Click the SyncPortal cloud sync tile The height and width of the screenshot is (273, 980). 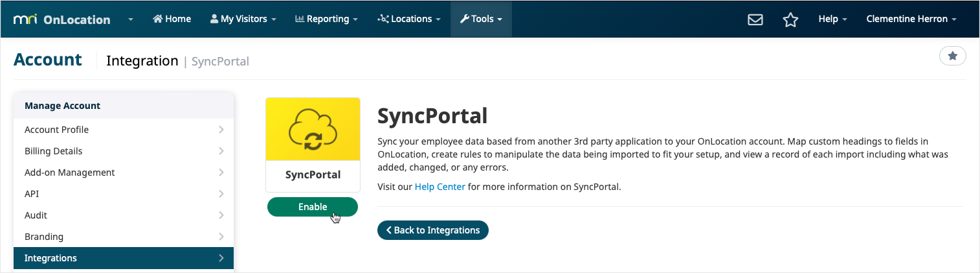[x=313, y=145]
